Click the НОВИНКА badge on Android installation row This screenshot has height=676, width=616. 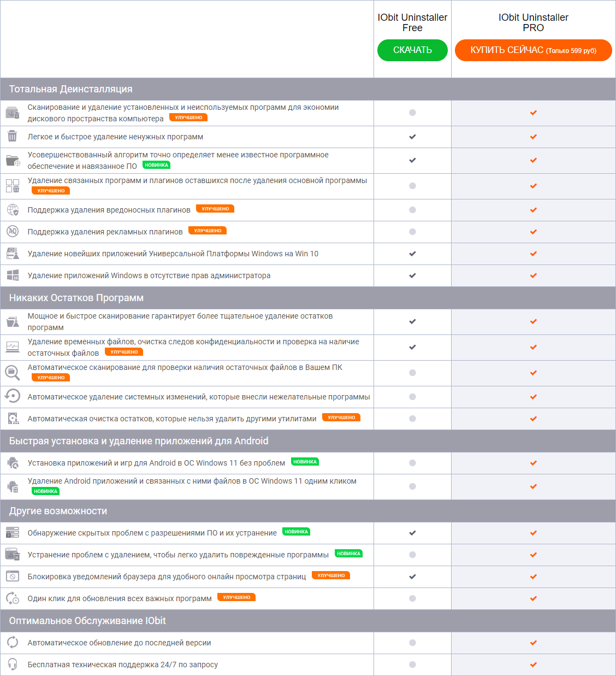[x=305, y=462]
